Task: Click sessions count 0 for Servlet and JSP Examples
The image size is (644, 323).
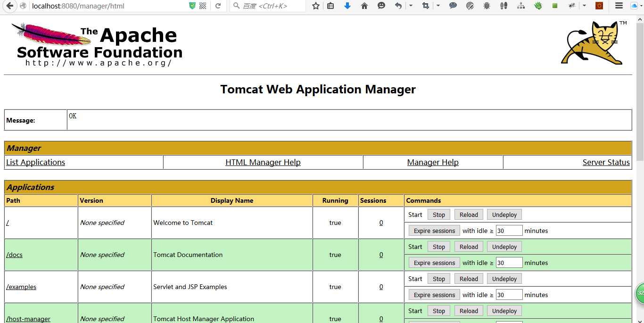Action: (x=381, y=287)
